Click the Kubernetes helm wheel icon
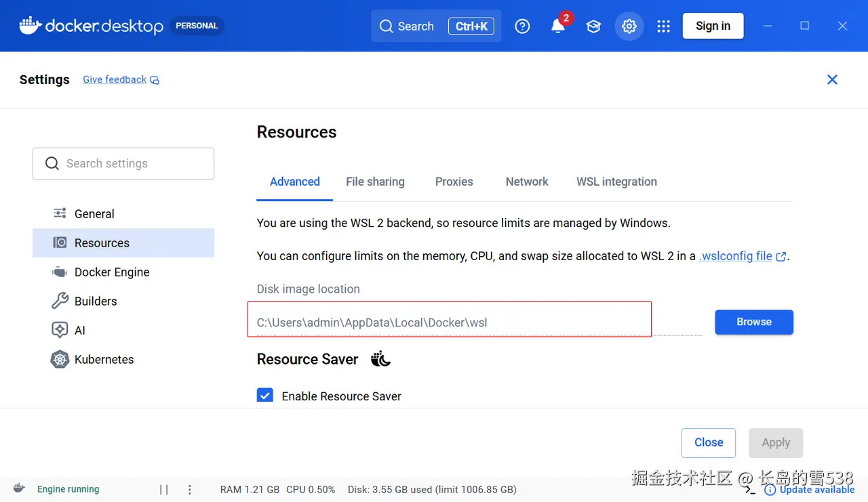 pos(60,359)
